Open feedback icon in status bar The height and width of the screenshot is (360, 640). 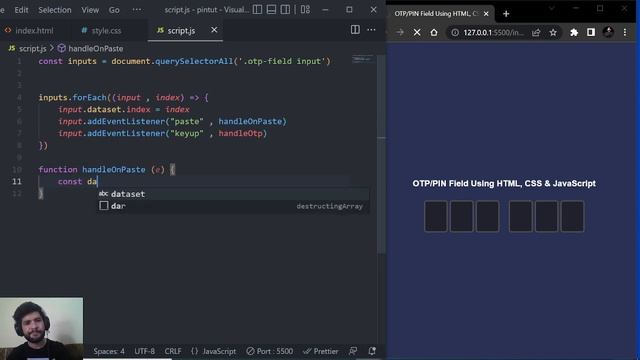353,351
